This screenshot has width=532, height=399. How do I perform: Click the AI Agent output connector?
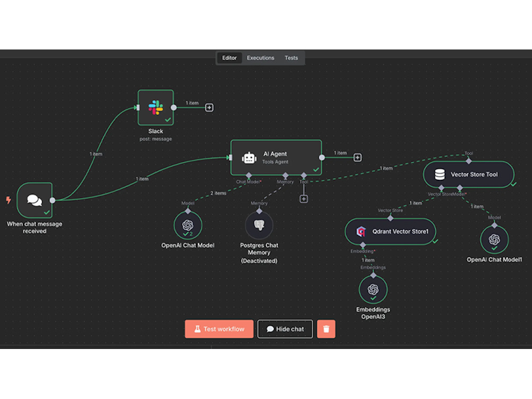[x=322, y=157]
